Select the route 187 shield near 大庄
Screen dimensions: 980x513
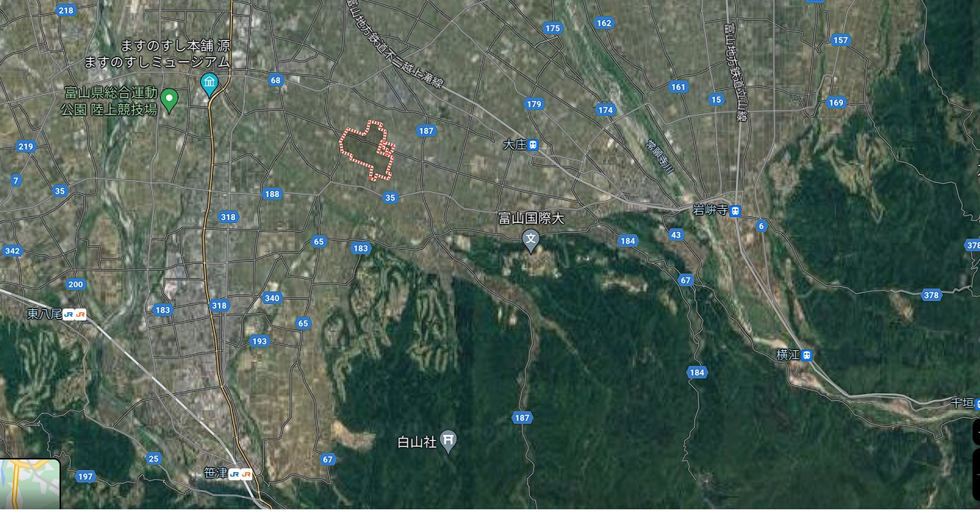426,131
